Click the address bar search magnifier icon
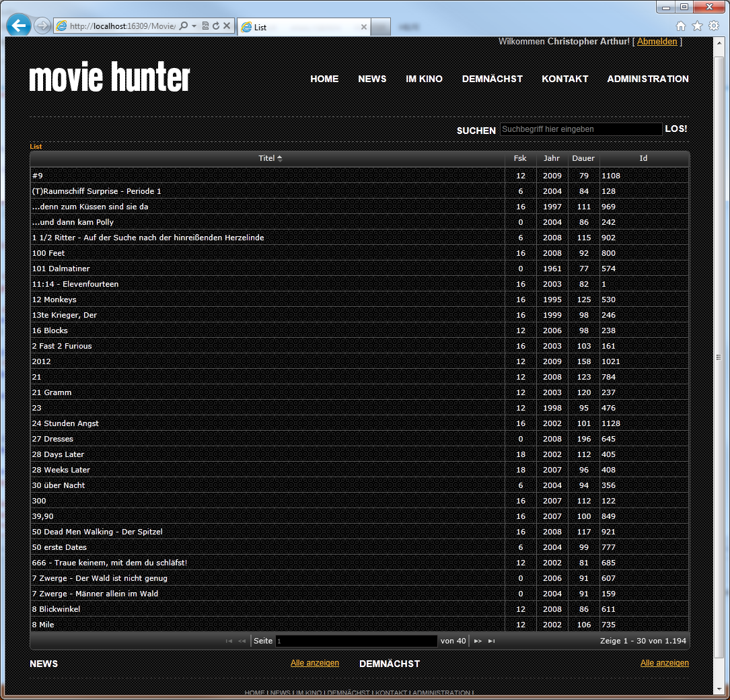Image resolution: width=730 pixels, height=700 pixels. click(184, 26)
